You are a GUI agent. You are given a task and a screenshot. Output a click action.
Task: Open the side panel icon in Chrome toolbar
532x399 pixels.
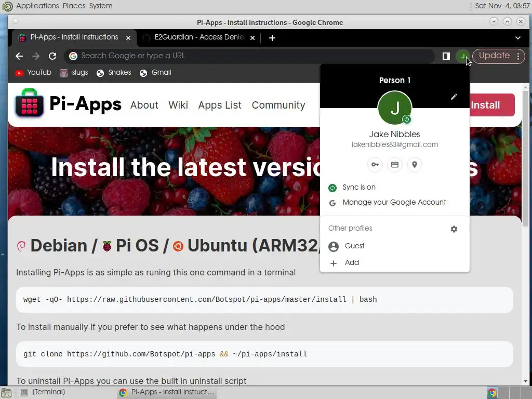coord(446,56)
